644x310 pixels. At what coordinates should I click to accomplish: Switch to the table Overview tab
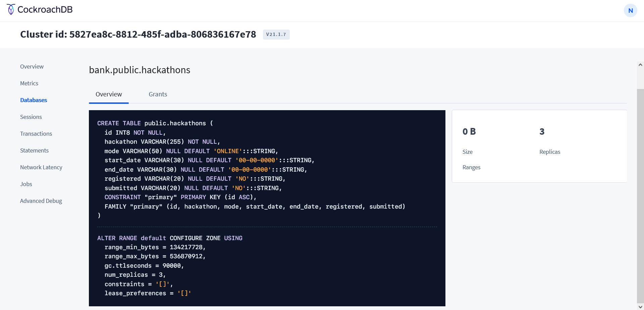109,94
